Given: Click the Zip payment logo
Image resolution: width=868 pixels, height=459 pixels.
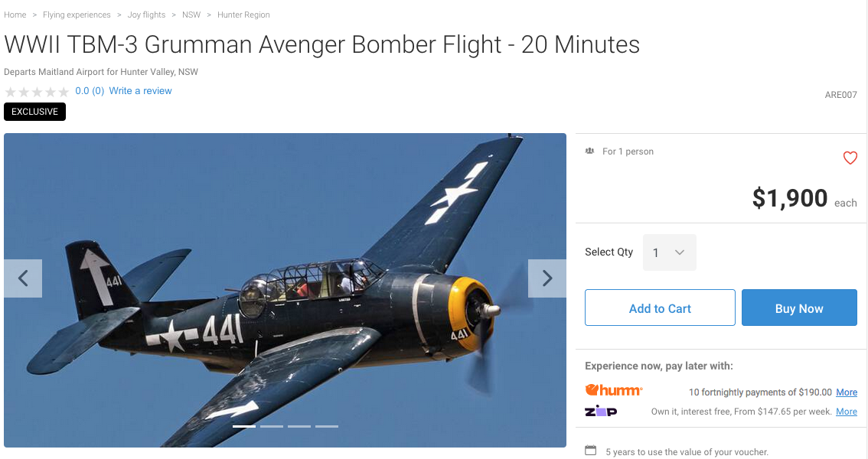Looking at the screenshot, I should coord(601,411).
